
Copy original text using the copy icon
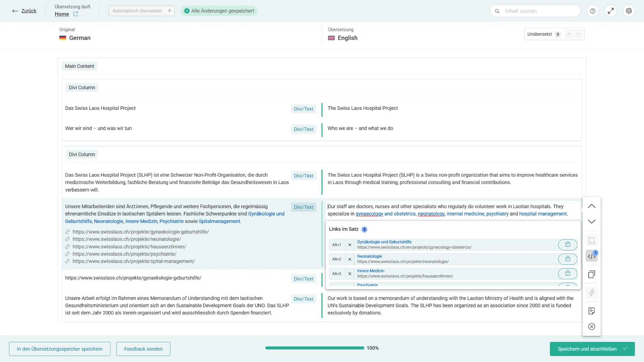[592, 275]
